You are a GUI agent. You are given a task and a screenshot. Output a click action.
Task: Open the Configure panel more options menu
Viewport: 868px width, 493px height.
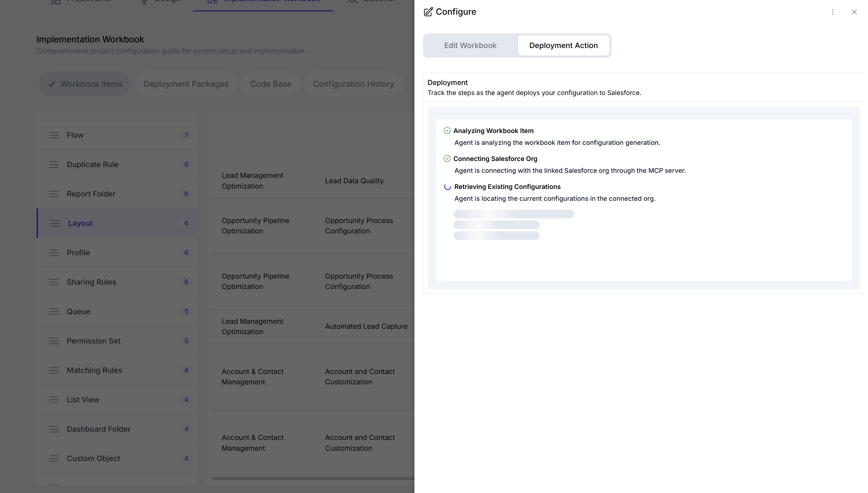click(x=833, y=12)
